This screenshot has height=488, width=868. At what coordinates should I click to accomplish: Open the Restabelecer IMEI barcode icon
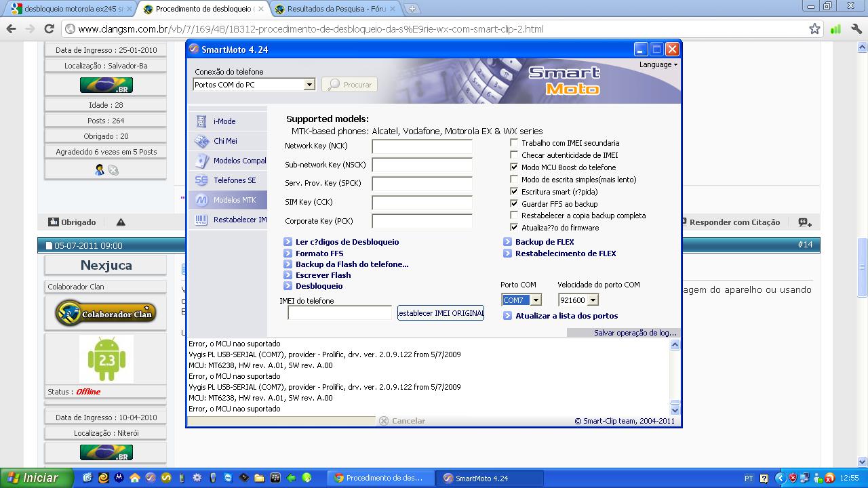(201, 220)
